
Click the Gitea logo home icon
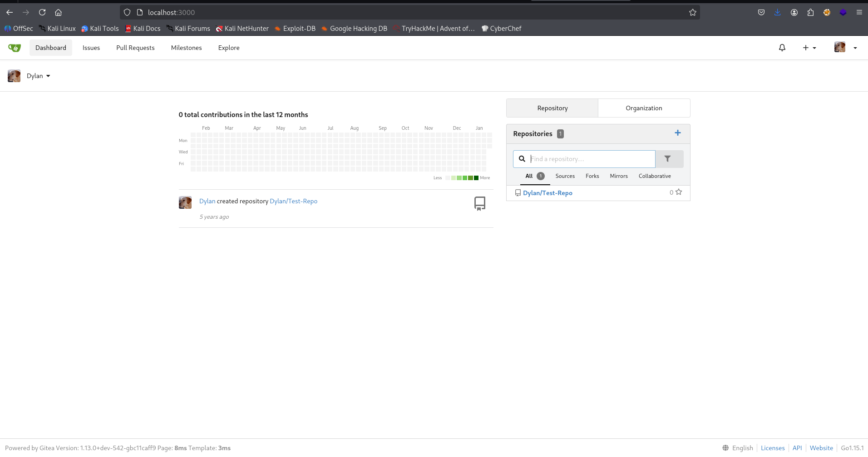point(15,48)
